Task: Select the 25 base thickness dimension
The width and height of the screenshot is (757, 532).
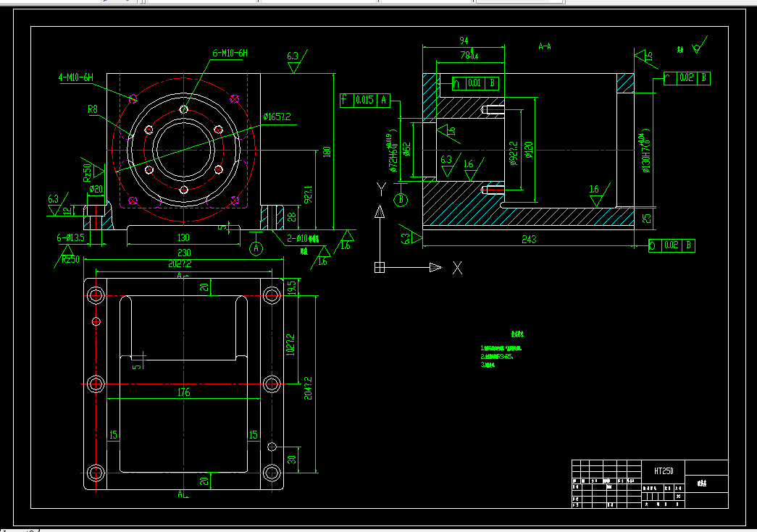Action: click(646, 218)
